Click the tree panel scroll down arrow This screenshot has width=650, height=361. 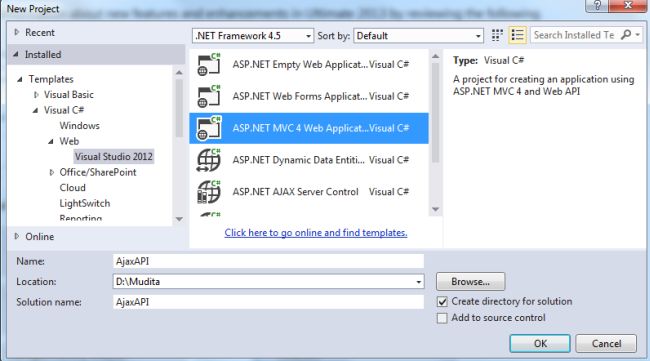[179, 219]
